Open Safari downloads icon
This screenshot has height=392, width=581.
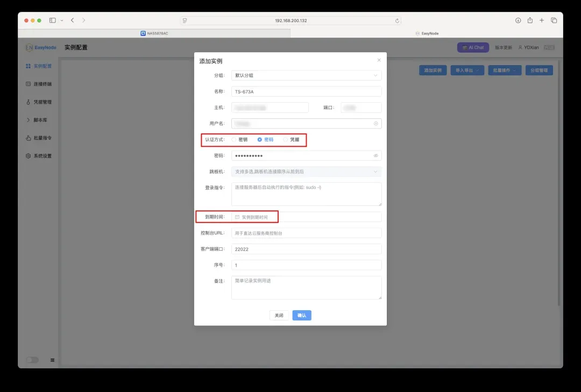[x=518, y=20]
